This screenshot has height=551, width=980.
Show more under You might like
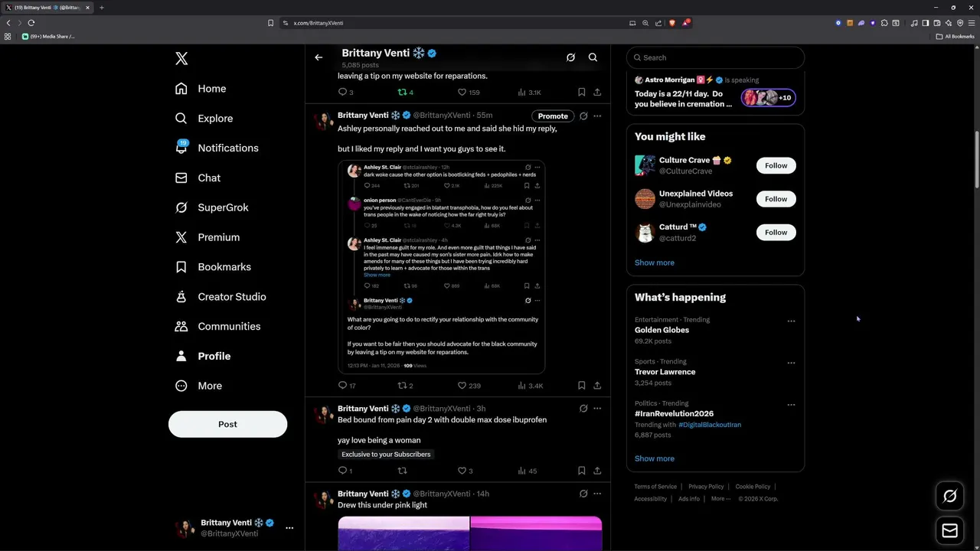(655, 262)
